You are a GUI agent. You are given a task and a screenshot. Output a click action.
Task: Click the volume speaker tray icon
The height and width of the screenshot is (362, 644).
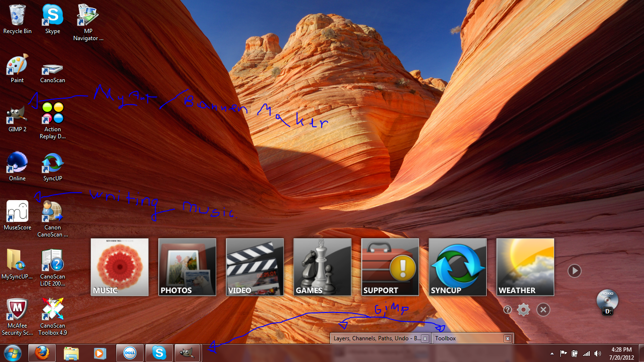(x=598, y=354)
